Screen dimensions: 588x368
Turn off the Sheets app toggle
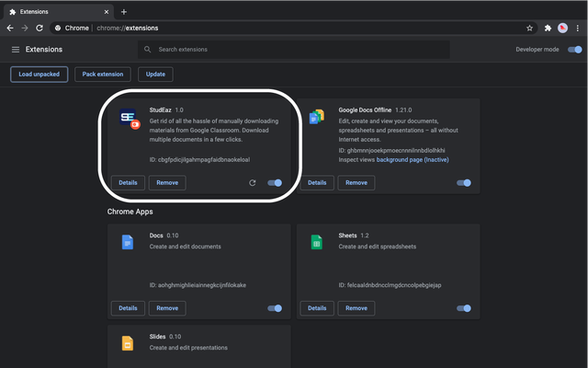tap(463, 308)
